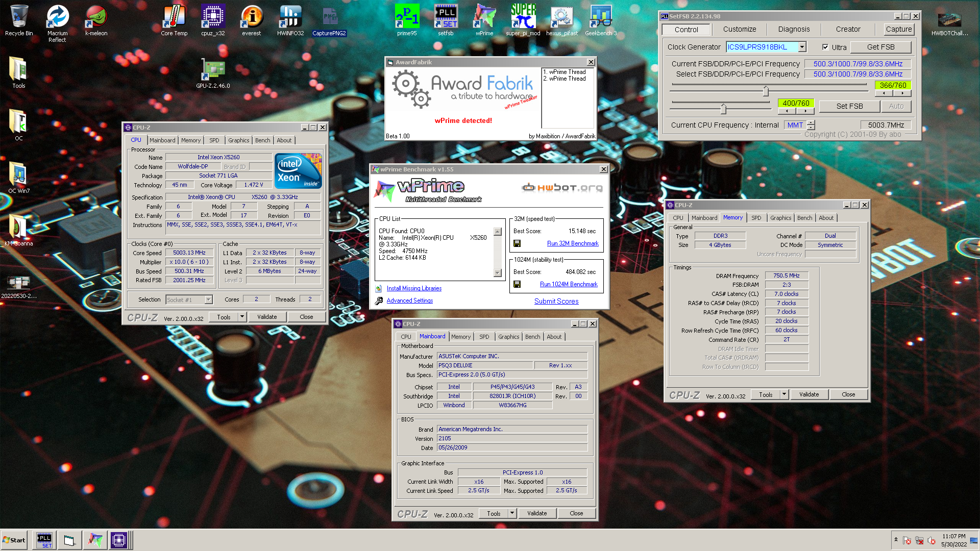Open everest desktop shortcut

[251, 20]
